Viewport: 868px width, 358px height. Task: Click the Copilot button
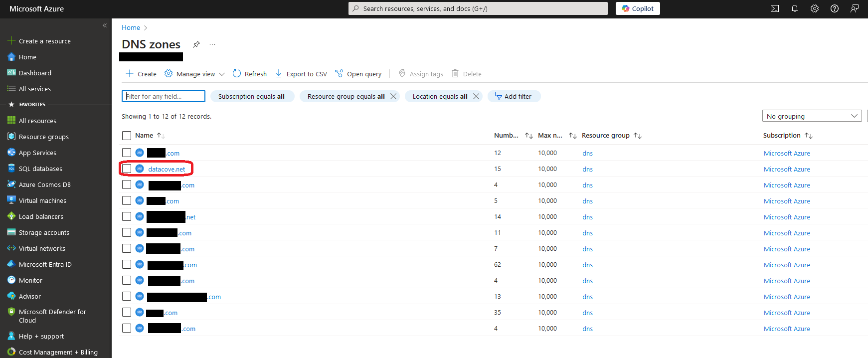coord(638,8)
